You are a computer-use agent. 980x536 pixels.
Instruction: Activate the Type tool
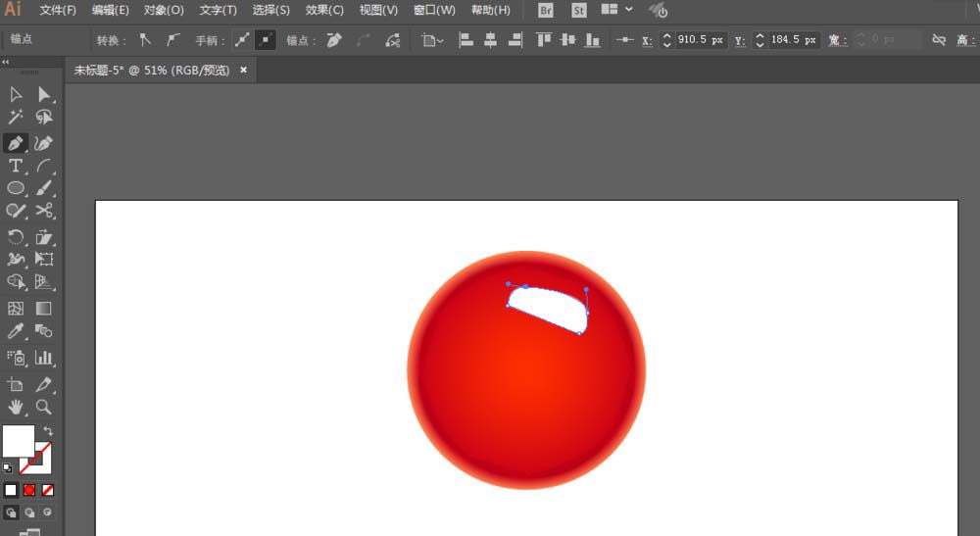(16, 166)
